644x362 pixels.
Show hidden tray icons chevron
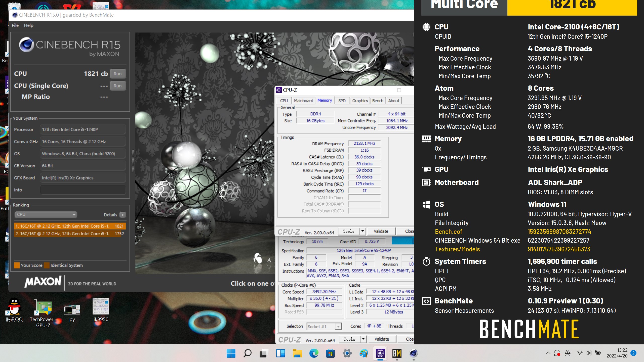548,353
